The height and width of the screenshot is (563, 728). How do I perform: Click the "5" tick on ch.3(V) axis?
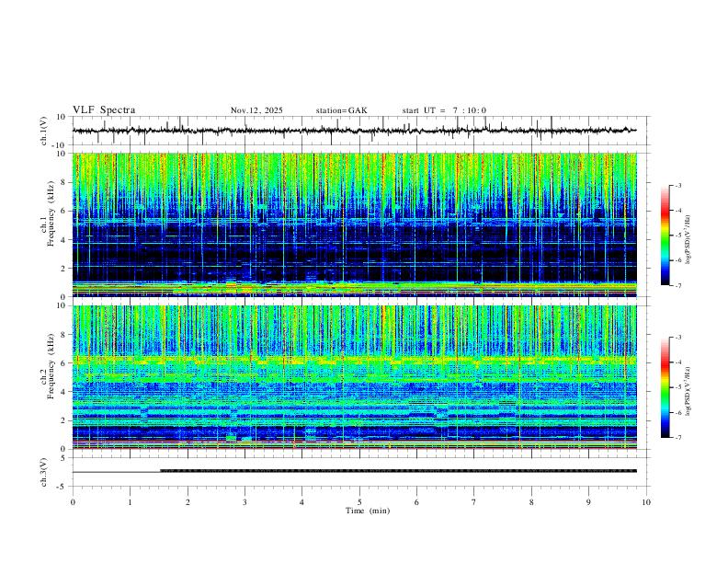pos(64,458)
